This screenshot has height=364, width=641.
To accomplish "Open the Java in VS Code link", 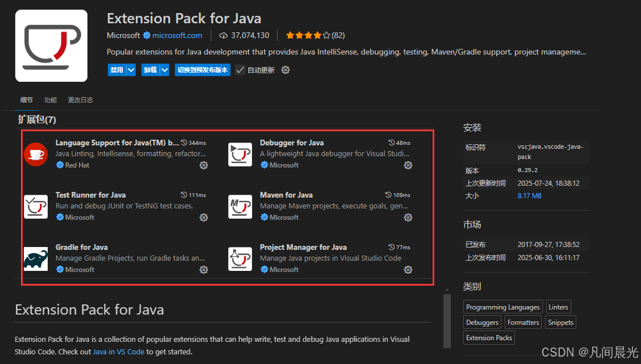I will (119, 352).
